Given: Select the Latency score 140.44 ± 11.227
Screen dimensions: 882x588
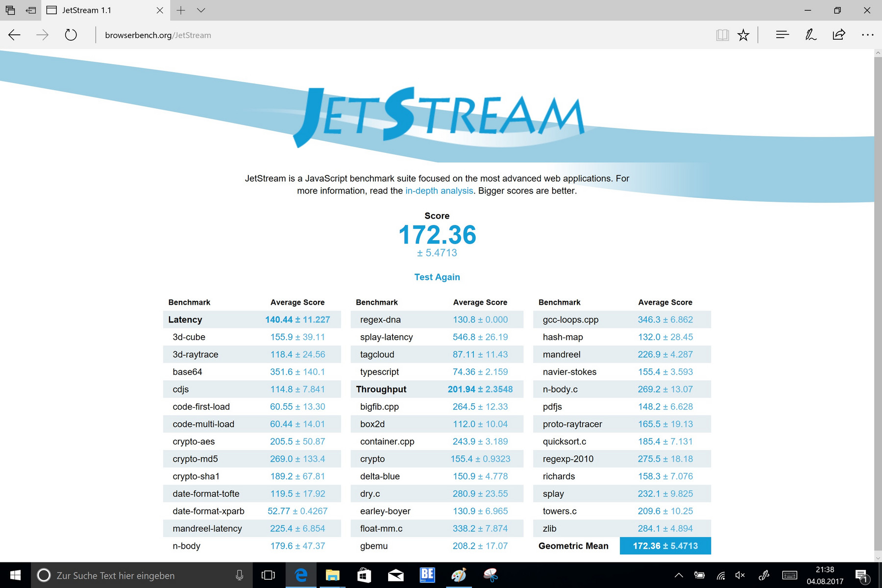Looking at the screenshot, I should 297,319.
